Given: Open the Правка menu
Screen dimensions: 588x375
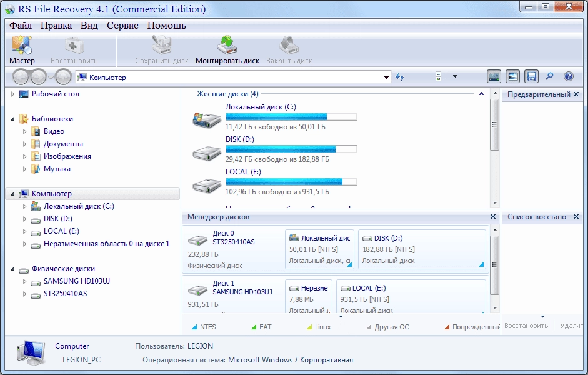Looking at the screenshot, I should [x=56, y=26].
